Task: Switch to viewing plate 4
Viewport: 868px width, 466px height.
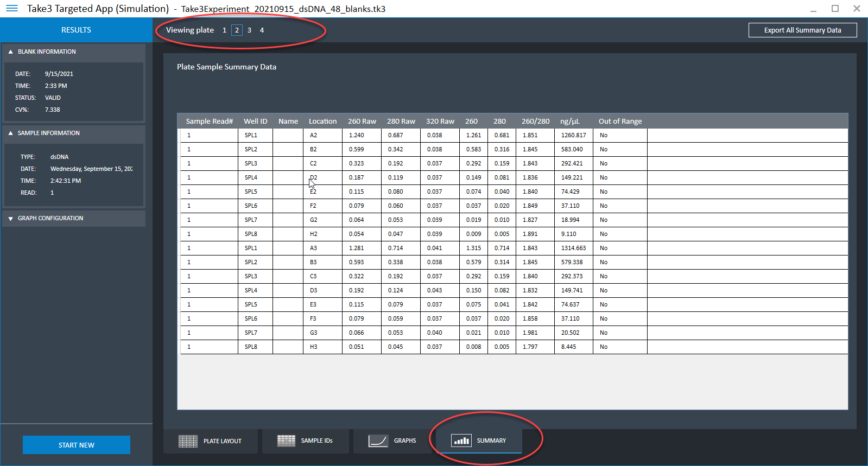Action: tap(262, 30)
